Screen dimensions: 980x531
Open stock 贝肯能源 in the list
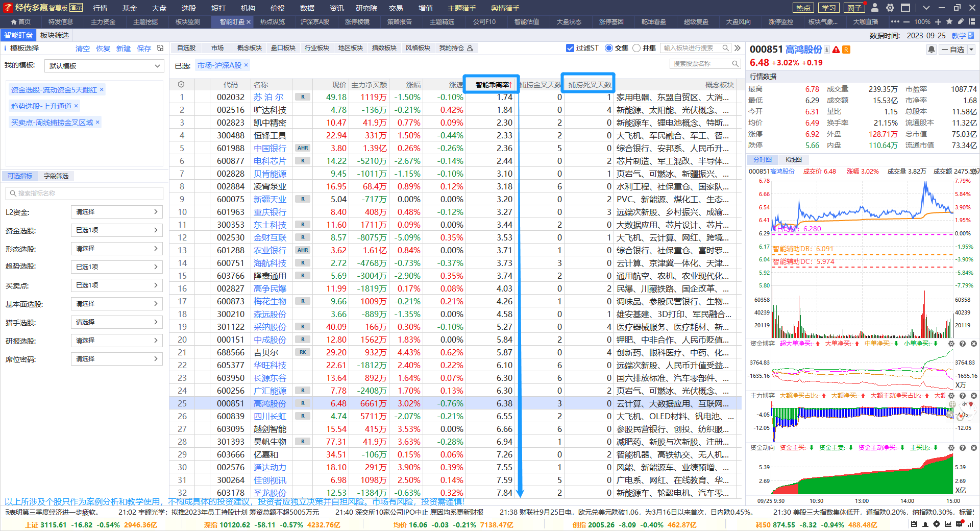pos(270,174)
